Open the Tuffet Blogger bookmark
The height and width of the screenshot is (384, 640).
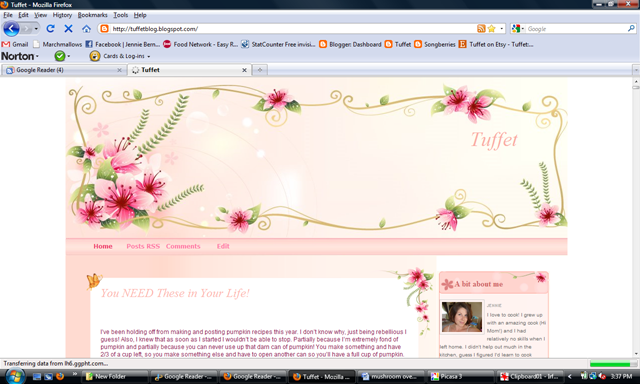click(x=398, y=44)
